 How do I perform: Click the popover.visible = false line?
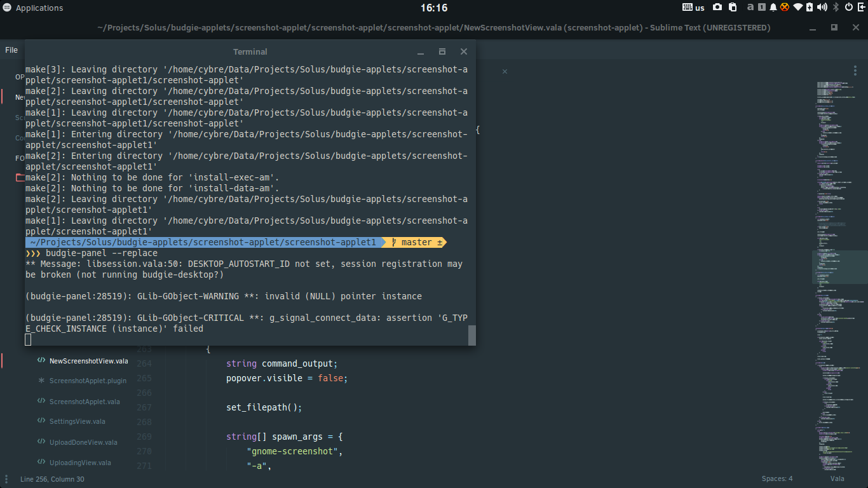point(287,378)
